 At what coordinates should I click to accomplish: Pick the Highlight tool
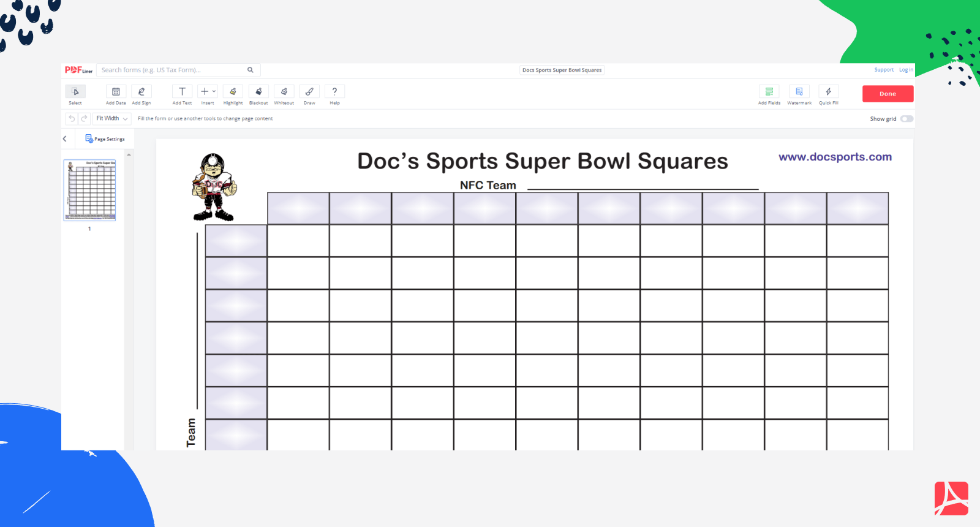233,91
